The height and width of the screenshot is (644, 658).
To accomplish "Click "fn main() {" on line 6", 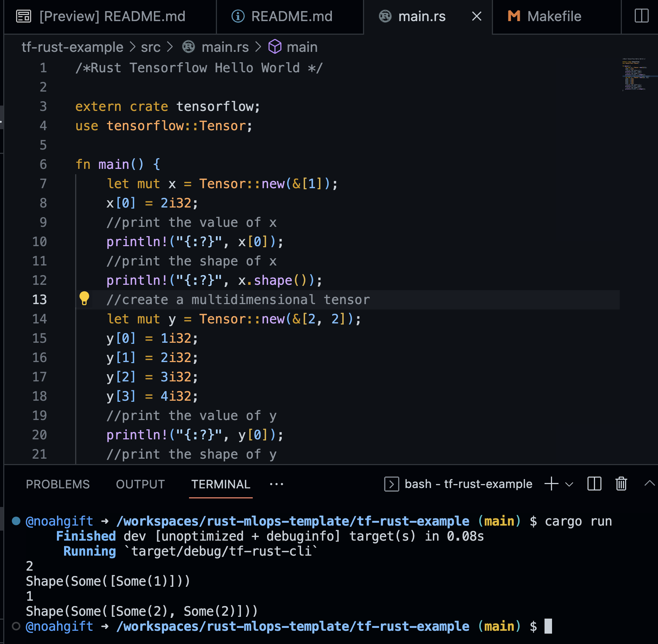I will [118, 165].
